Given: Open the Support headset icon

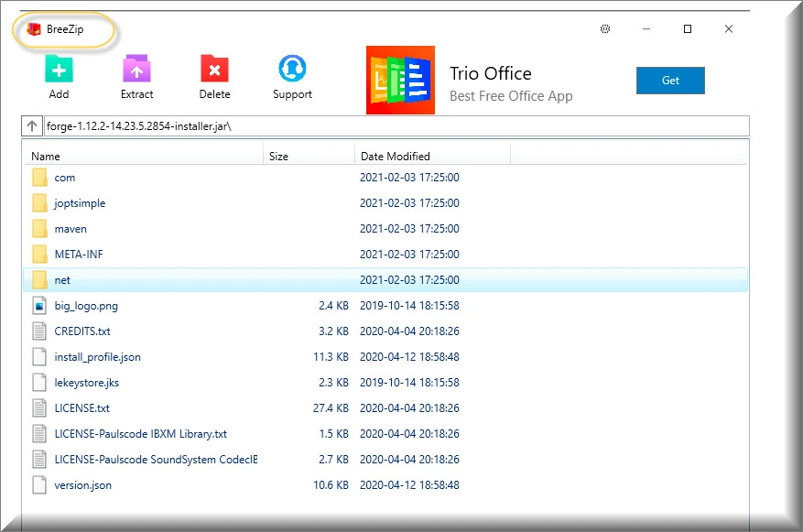Looking at the screenshot, I should pyautogui.click(x=292, y=69).
